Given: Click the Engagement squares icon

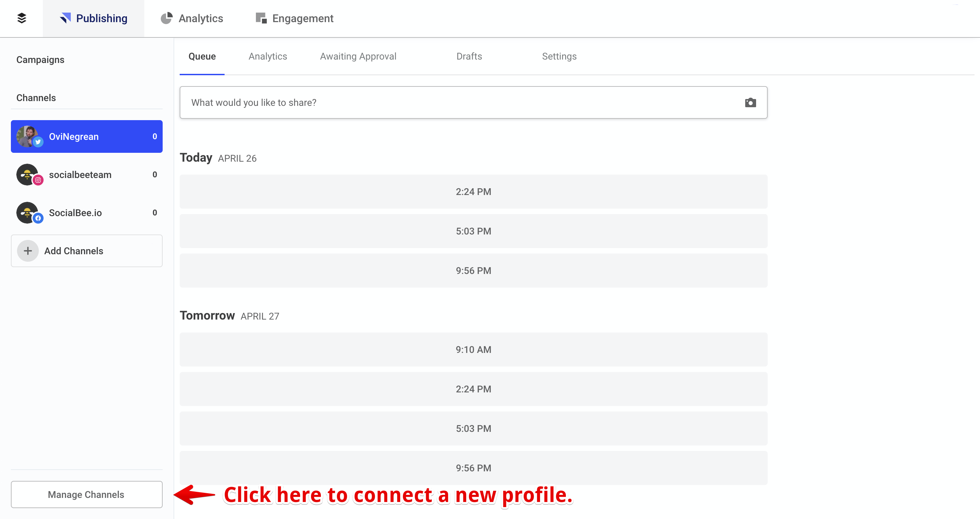Looking at the screenshot, I should (261, 18).
